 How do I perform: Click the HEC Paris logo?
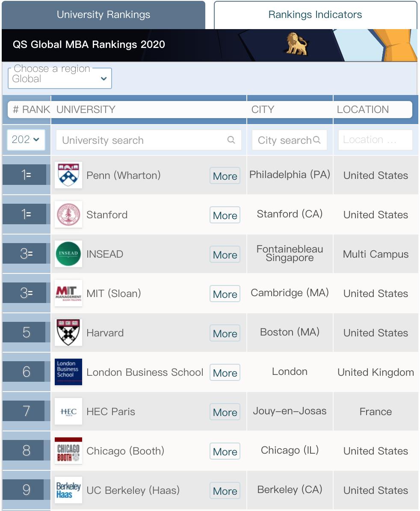(x=68, y=411)
